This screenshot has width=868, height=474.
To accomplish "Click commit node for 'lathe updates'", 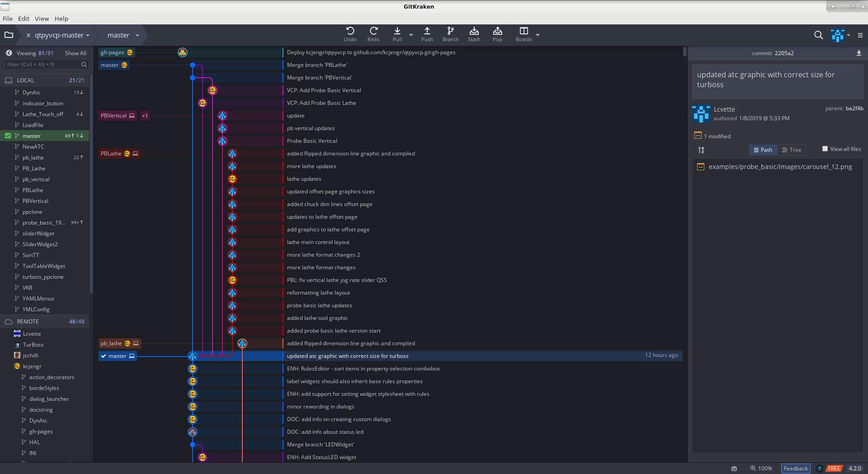I will pyautogui.click(x=232, y=179).
